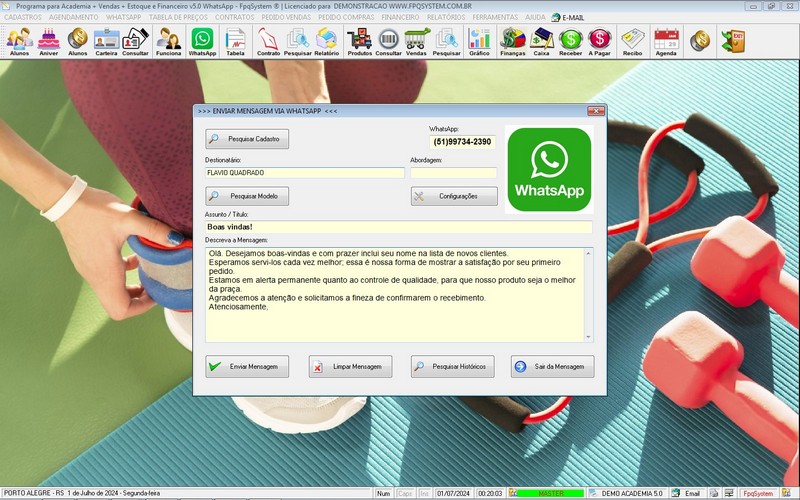This screenshot has width=800, height=500.
Task: Click the green Receber dollar icon
Action: pos(570,42)
